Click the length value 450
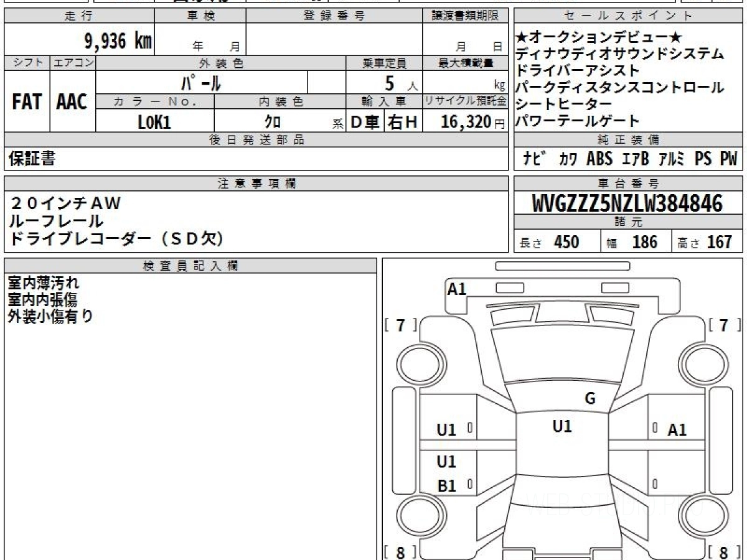 566,242
